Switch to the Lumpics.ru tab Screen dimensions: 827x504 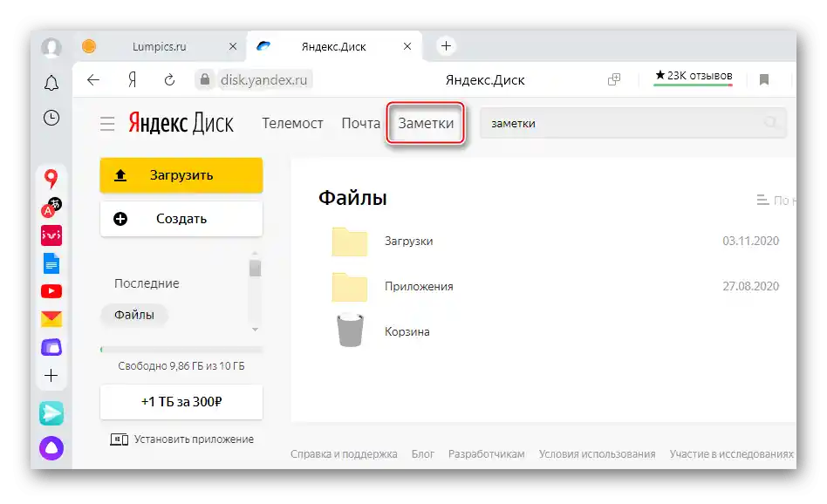pyautogui.click(x=160, y=47)
